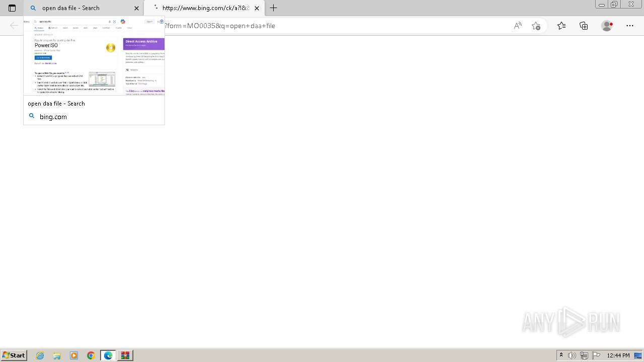Image resolution: width=644 pixels, height=362 pixels.
Task: Open the network tray icon
Action: [584, 355]
